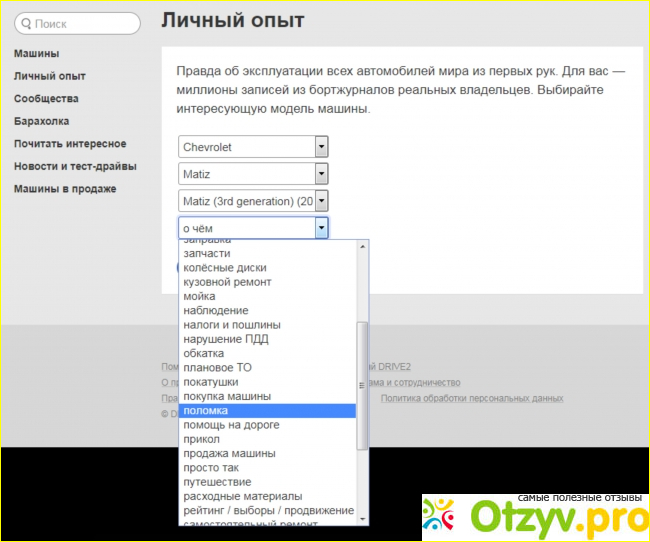Open the Matiz (3rd generation) dropdown
Screen dimensions: 650x542
(x=253, y=201)
